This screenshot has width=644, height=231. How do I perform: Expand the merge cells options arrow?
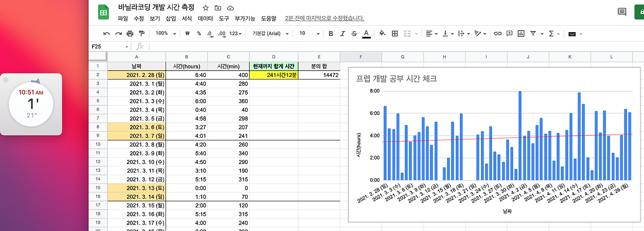(x=417, y=34)
